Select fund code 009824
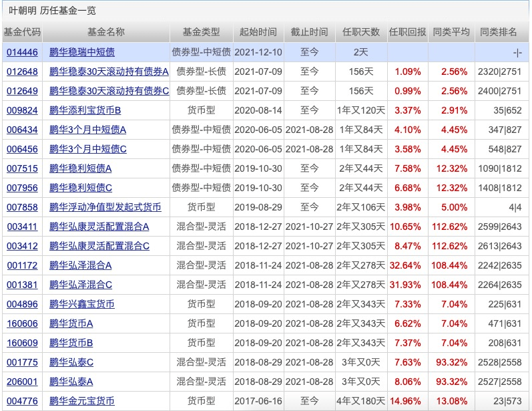This screenshot has width=532, height=411. click(22, 110)
